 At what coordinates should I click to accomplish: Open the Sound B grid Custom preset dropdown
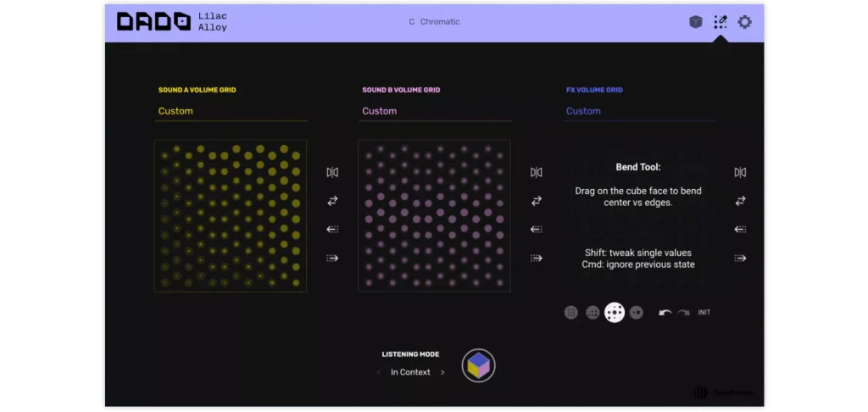435,111
